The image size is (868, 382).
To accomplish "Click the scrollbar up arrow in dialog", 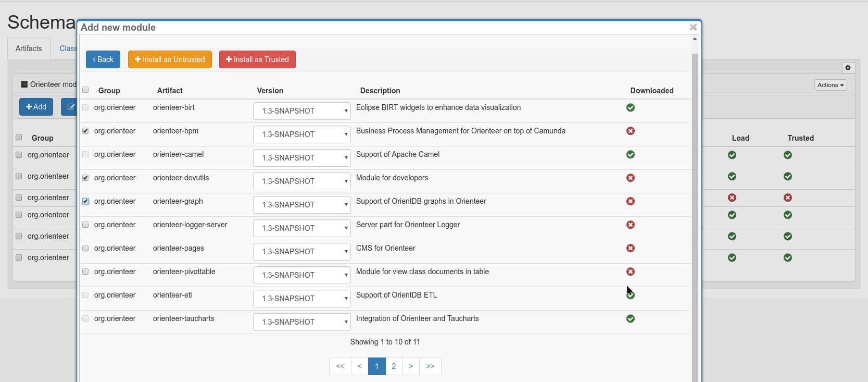I will (x=695, y=39).
